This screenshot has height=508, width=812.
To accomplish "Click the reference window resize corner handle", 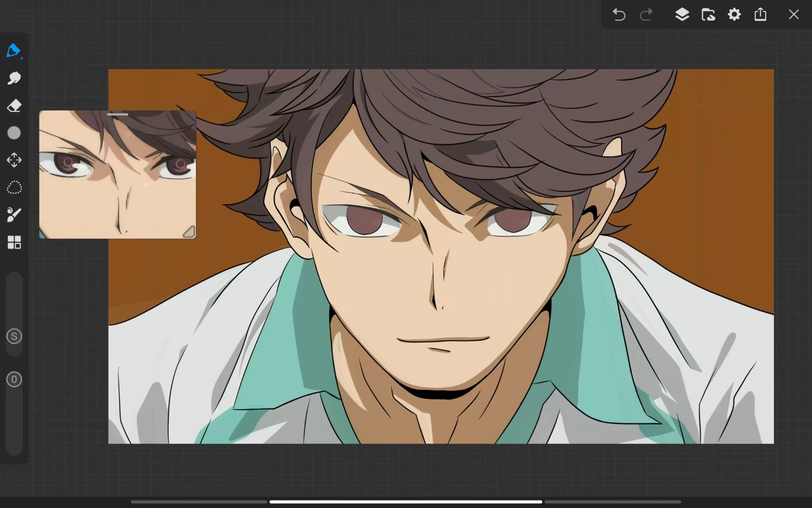I will [189, 231].
